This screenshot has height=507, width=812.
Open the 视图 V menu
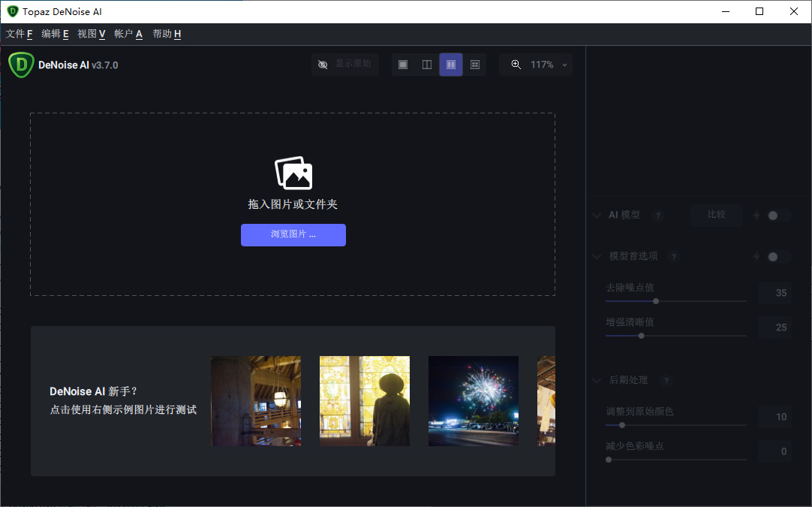point(91,35)
